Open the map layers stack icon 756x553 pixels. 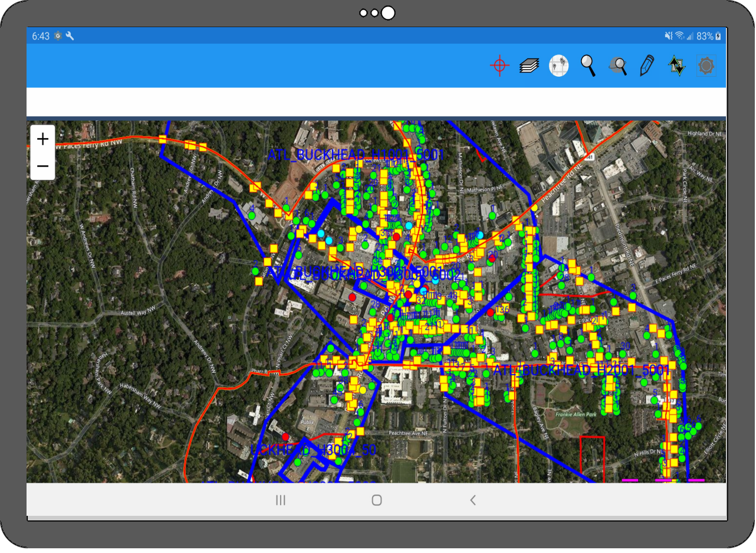point(529,66)
